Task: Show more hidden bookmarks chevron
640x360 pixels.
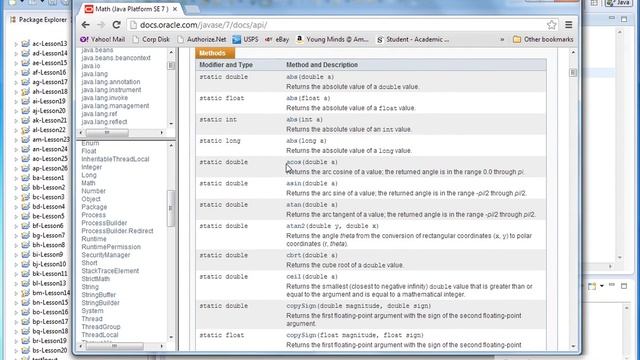Action: [x=502, y=40]
